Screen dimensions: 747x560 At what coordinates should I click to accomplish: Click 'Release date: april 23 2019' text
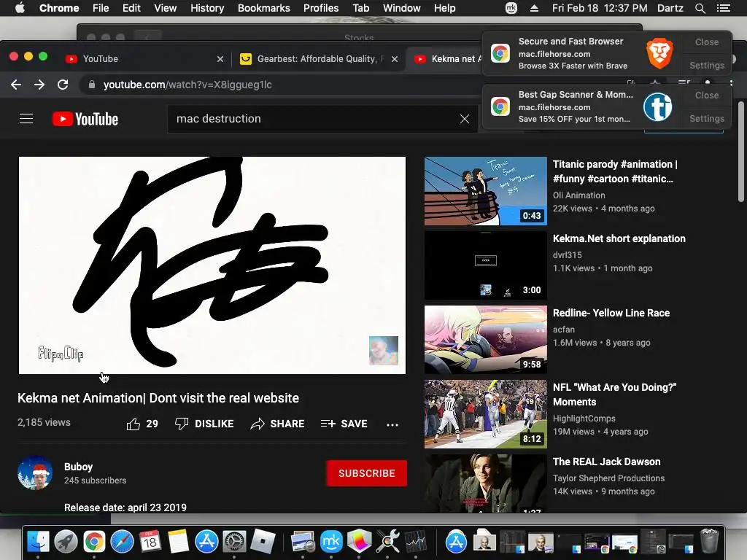pos(125,507)
